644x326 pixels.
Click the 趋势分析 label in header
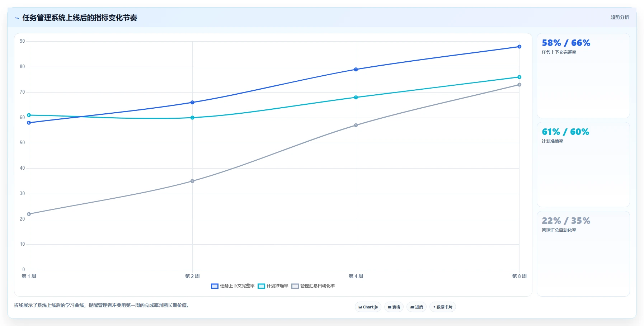[620, 17]
